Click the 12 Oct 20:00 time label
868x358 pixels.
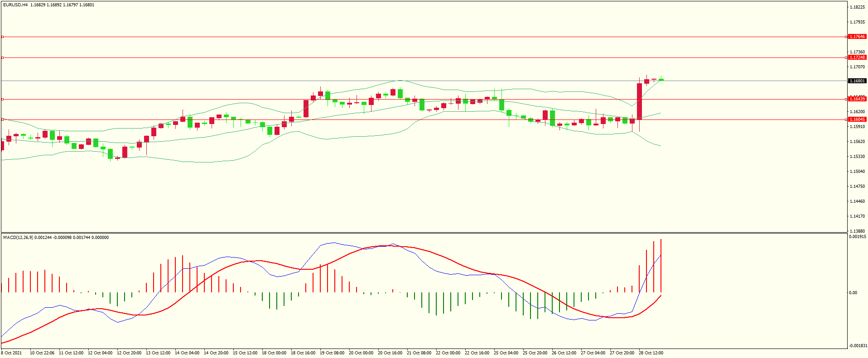coord(129,353)
